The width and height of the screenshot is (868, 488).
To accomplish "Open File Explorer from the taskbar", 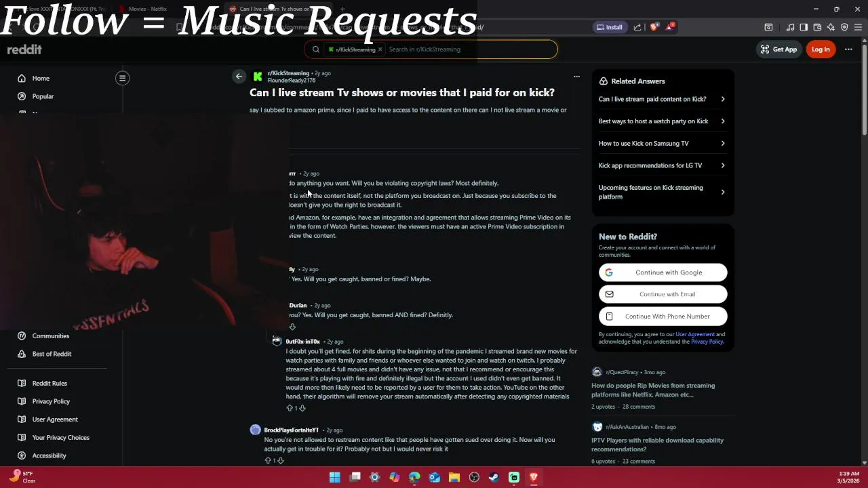I will point(454,477).
